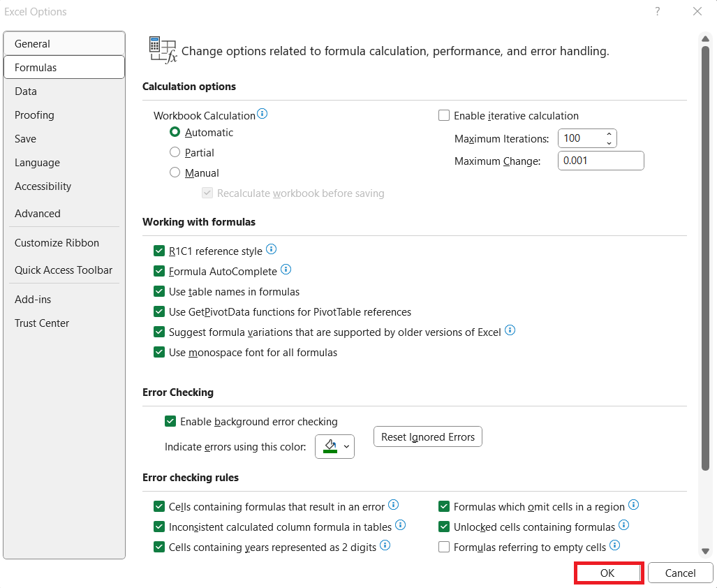Click the Help question mark icon
This screenshot has width=717, height=588.
pos(657,11)
